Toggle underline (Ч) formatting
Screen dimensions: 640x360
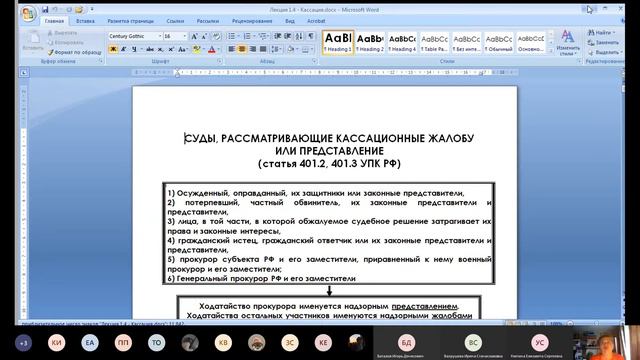134,49
